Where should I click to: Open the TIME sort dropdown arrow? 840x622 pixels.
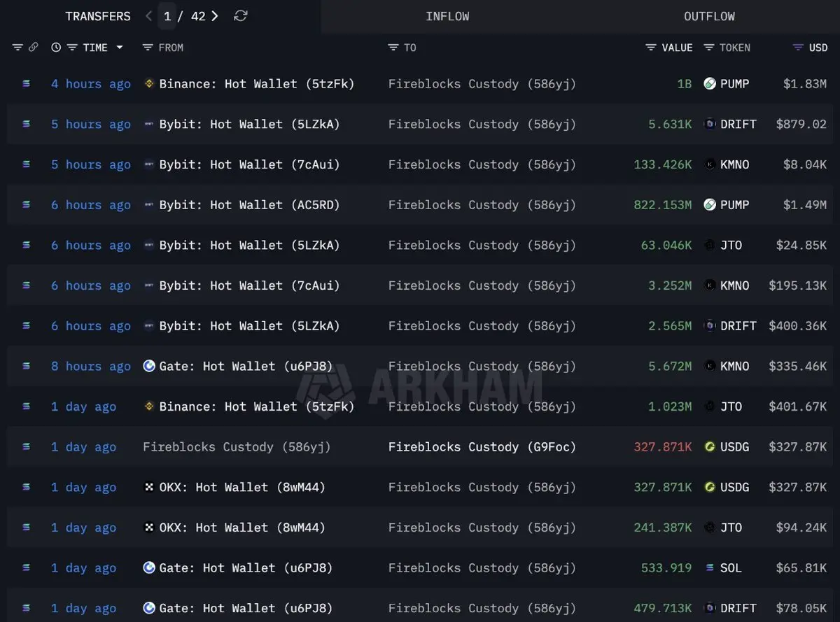(x=120, y=48)
